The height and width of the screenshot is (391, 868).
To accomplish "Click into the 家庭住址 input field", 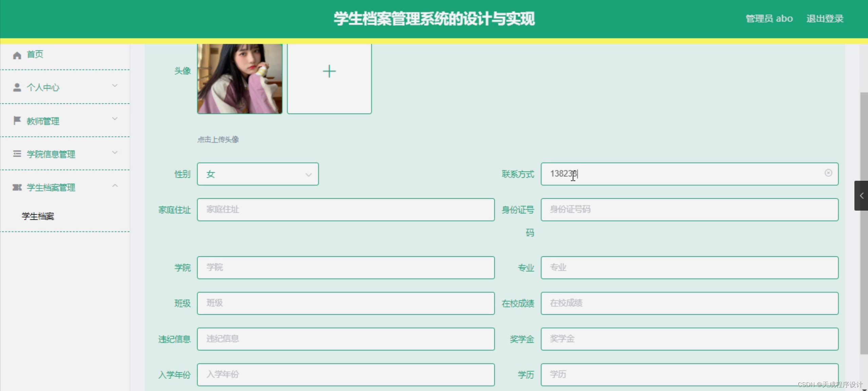I will 345,210.
